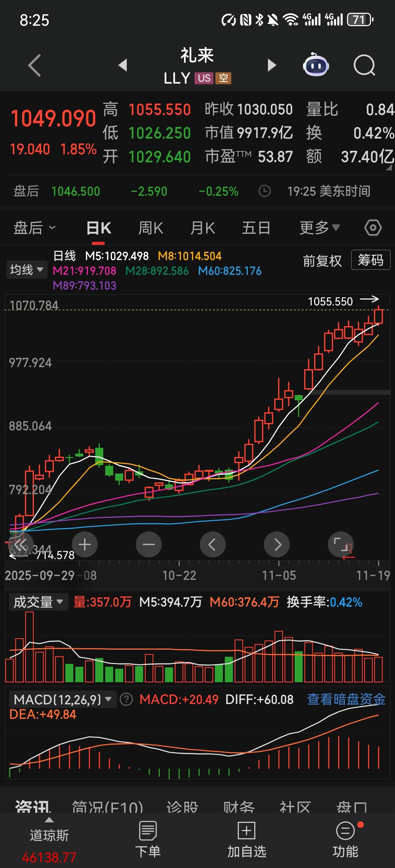Move chart left with circle arrow
The height and width of the screenshot is (868, 395).
click(x=213, y=545)
